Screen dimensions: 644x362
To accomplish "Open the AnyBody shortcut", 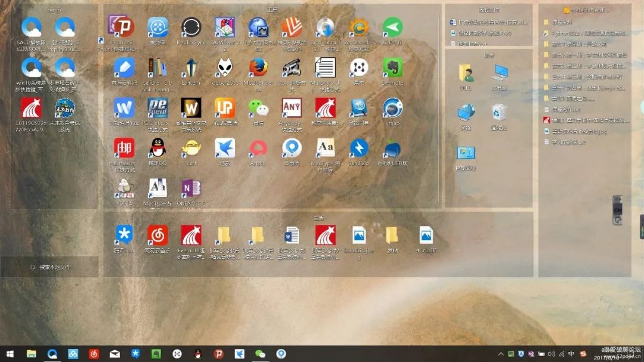I will 292,108.
